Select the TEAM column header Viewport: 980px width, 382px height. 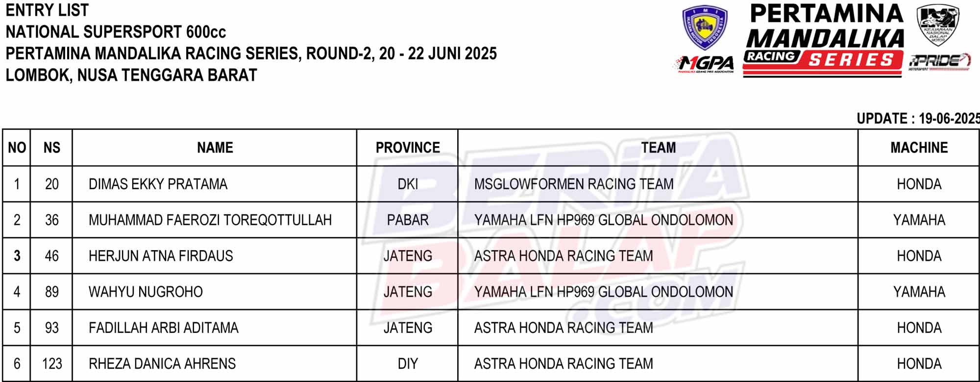pyautogui.click(x=658, y=148)
